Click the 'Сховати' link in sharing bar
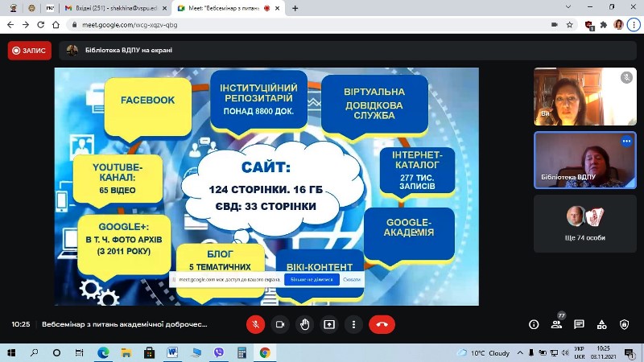The image size is (644, 362). (x=352, y=279)
